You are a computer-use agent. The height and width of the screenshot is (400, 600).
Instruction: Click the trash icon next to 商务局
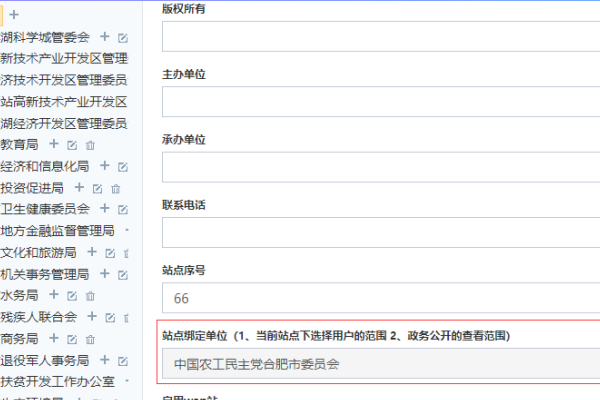pyautogui.click(x=90, y=339)
